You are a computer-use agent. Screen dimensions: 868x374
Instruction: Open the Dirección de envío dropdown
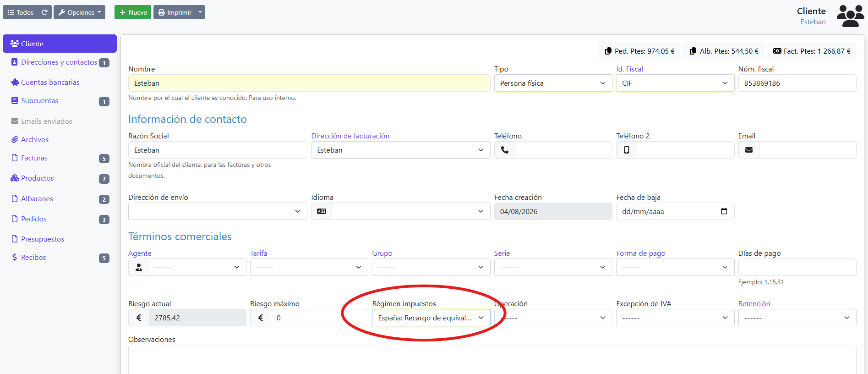coord(218,211)
